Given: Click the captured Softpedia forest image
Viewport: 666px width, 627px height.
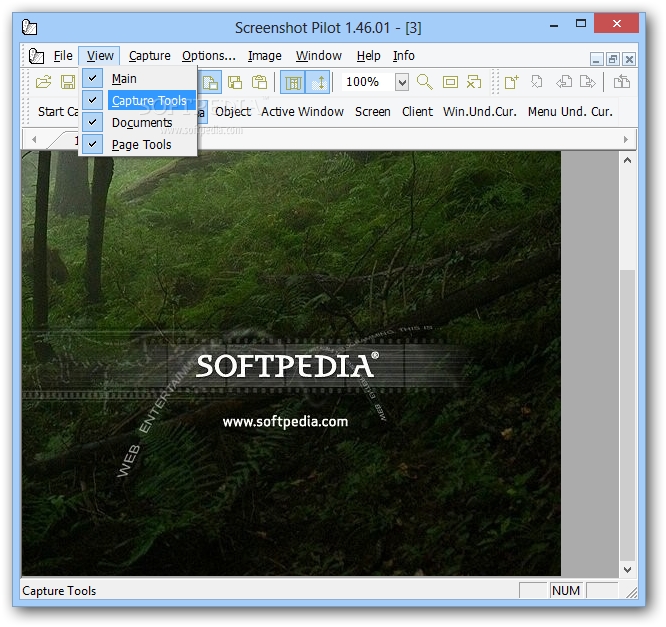Looking at the screenshot, I should coord(291,364).
